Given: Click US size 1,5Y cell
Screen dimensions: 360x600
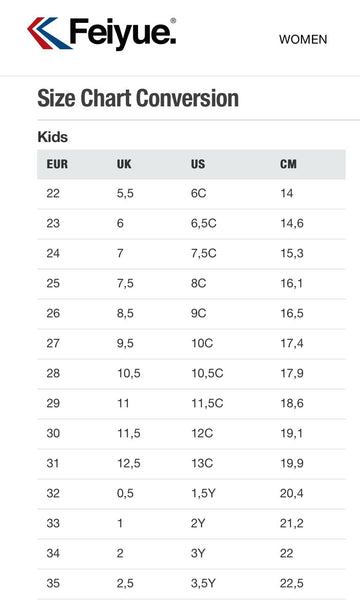Looking at the screenshot, I should [203, 493].
